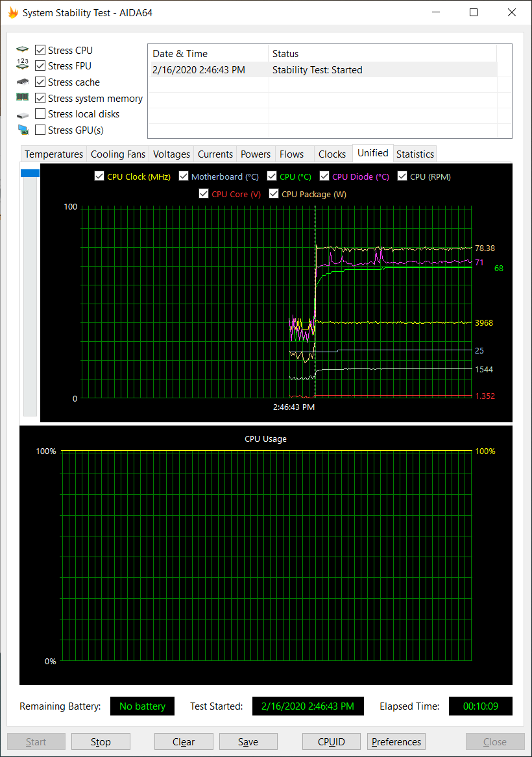Toggle CPU Package (W) graph checkbox
This screenshot has width=532, height=757.
click(274, 193)
